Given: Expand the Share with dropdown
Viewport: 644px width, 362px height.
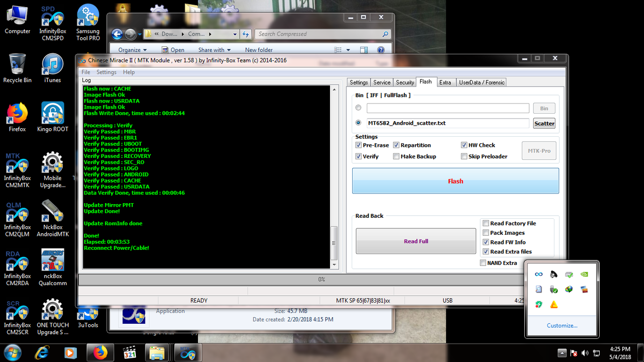Looking at the screenshot, I should click(x=214, y=50).
